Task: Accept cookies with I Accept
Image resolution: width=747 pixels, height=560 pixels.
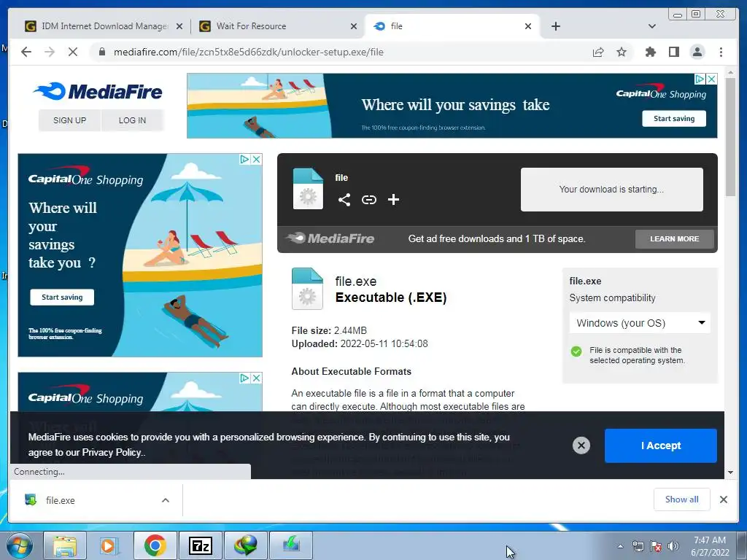Action: tap(661, 446)
